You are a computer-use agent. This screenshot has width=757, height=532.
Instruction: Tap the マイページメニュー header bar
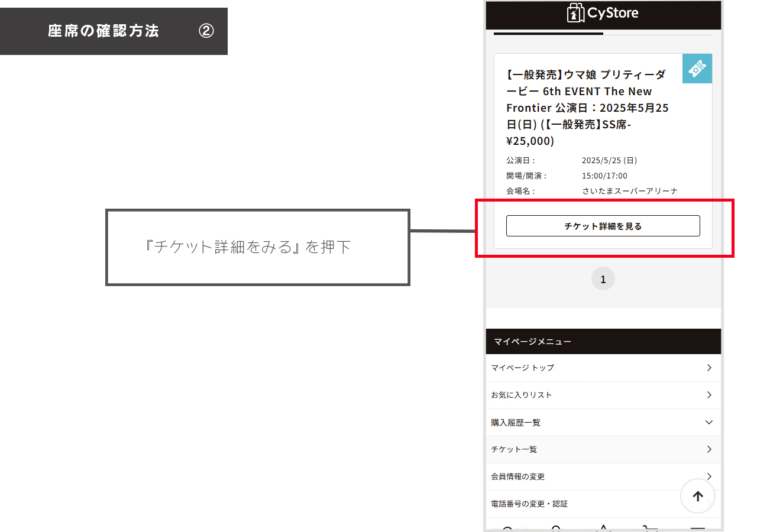(603, 342)
